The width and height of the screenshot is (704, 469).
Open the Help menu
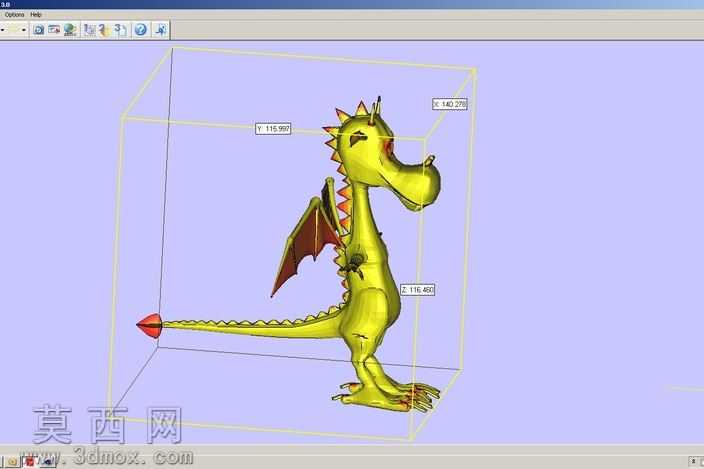tap(35, 15)
